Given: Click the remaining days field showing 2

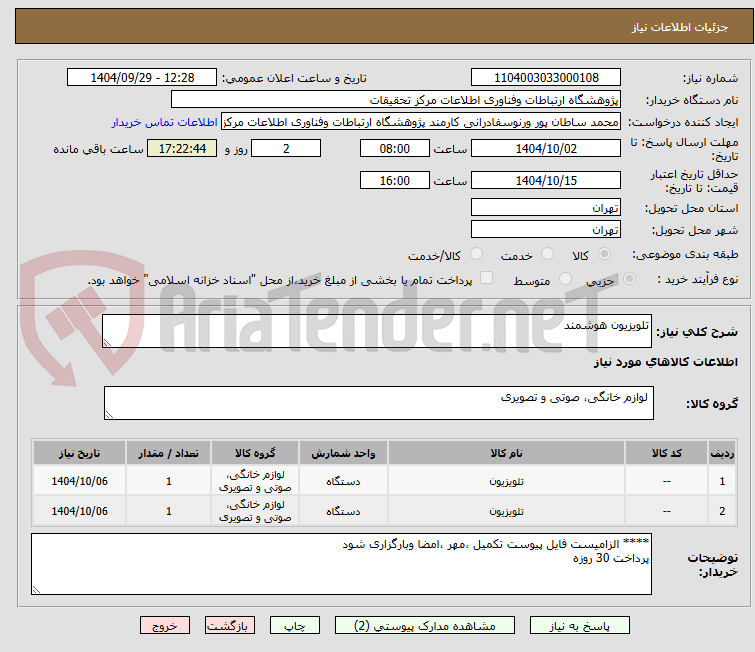Looking at the screenshot, I should click(286, 148).
